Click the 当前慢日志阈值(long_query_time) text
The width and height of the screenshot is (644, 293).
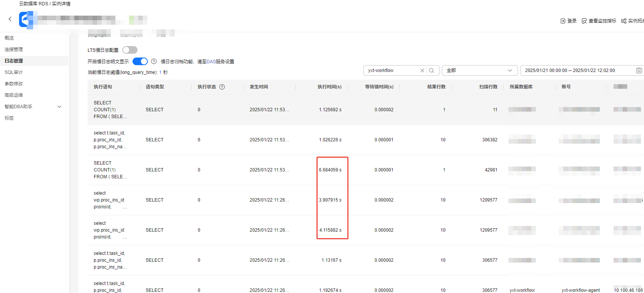(128, 72)
